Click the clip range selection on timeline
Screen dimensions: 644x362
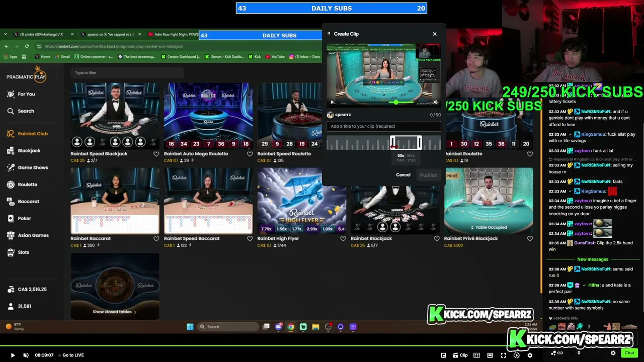[406, 143]
